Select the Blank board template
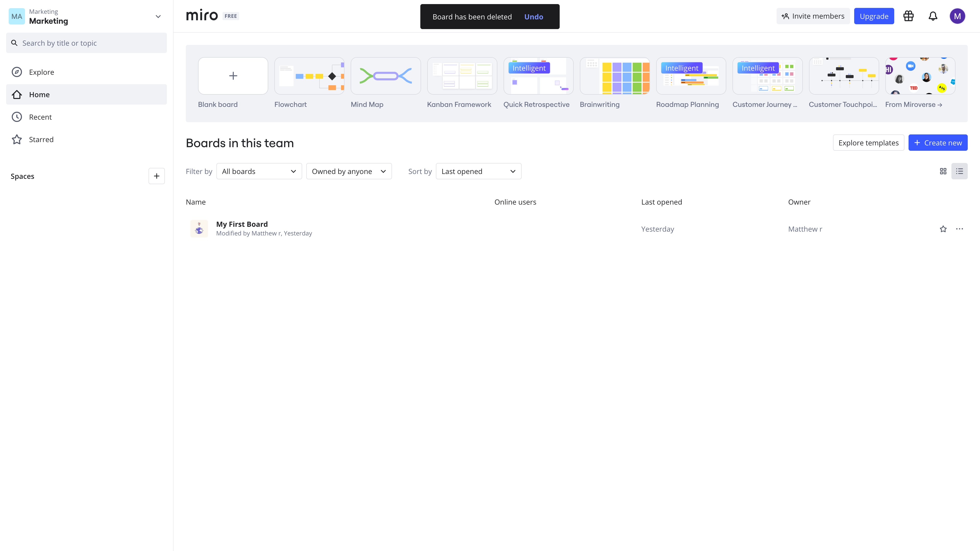 point(233,76)
